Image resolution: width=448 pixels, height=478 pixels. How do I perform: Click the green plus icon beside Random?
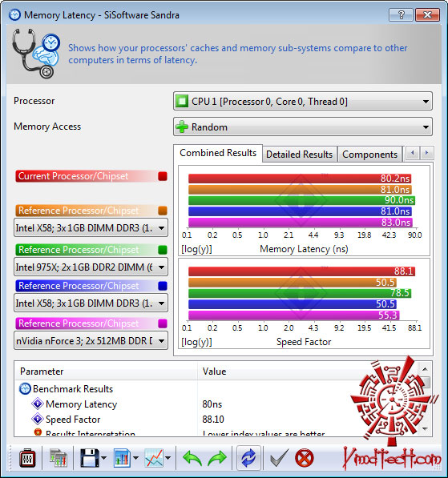182,127
